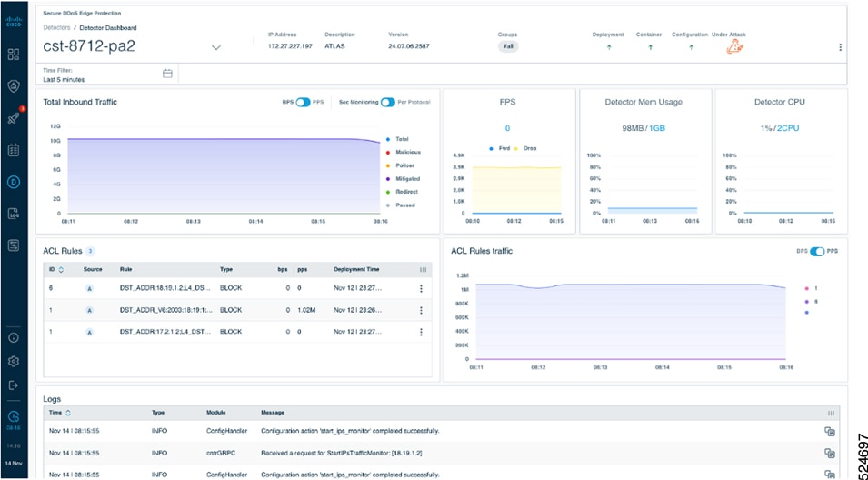Open the list settings icon in sidebar
The width and height of the screenshot is (868, 480).
click(14, 245)
